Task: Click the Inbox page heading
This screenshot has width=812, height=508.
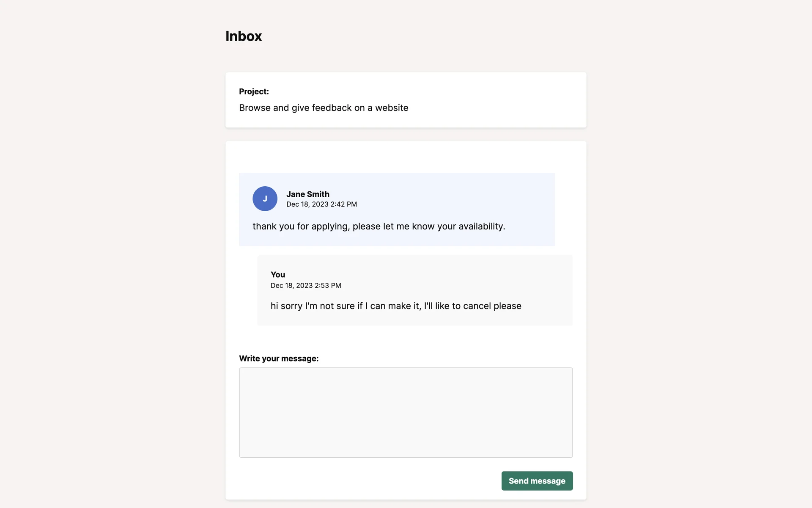Action: coord(244,36)
